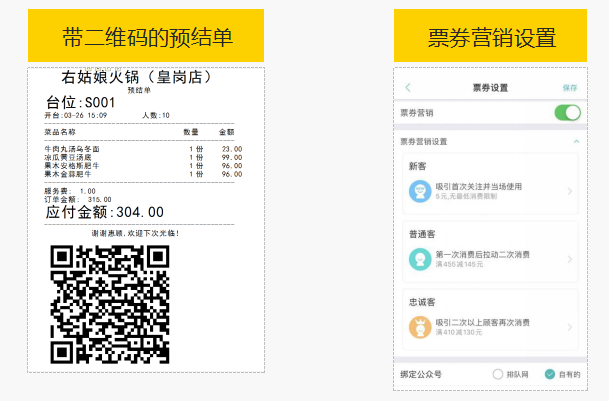The width and height of the screenshot is (609, 401).
Task: Select the 排队网 radio option
Action: click(498, 374)
